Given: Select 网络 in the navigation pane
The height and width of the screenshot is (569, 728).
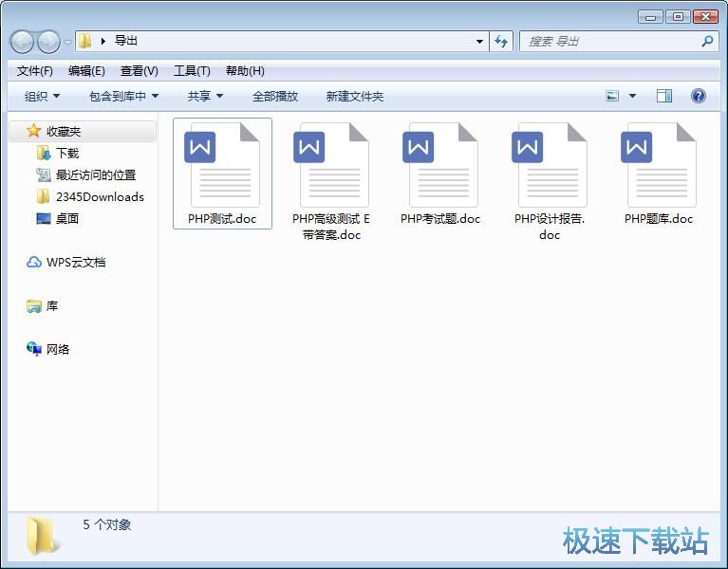Looking at the screenshot, I should 58,349.
